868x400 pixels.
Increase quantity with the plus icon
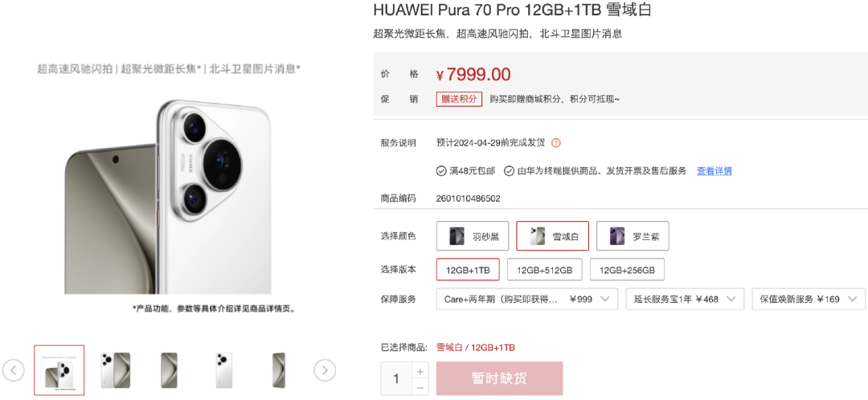tap(420, 370)
